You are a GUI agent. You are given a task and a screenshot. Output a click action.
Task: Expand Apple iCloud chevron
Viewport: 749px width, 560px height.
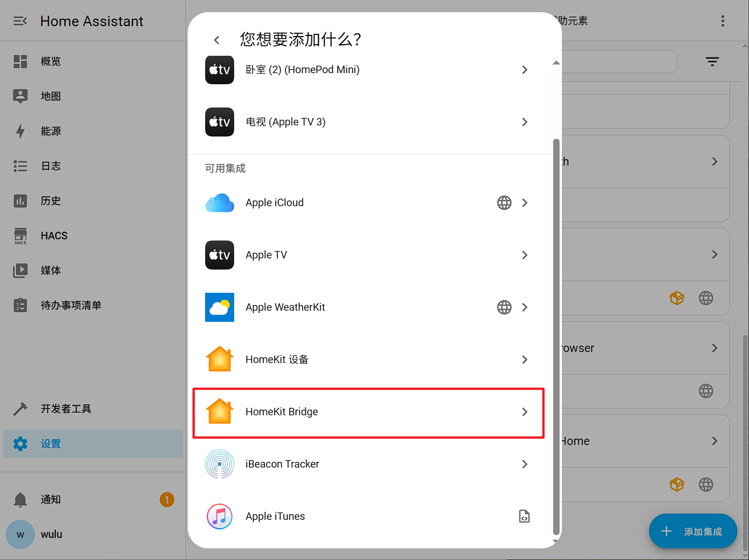525,203
